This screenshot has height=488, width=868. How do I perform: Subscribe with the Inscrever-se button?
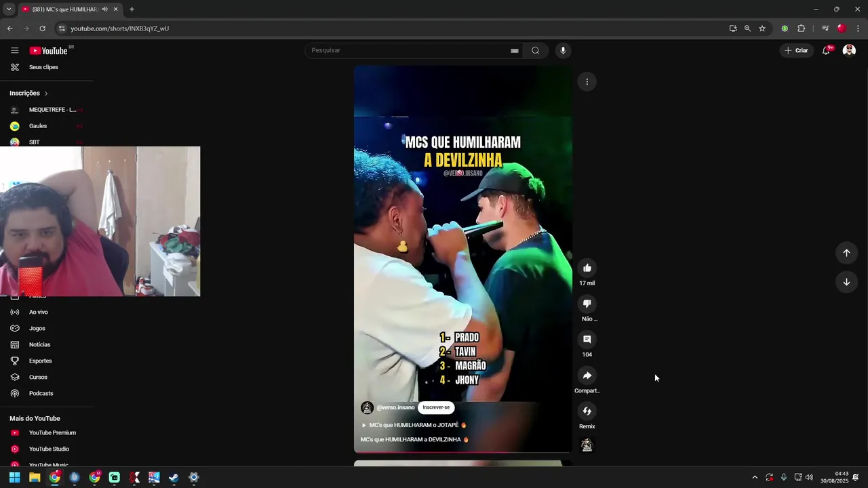tap(436, 407)
